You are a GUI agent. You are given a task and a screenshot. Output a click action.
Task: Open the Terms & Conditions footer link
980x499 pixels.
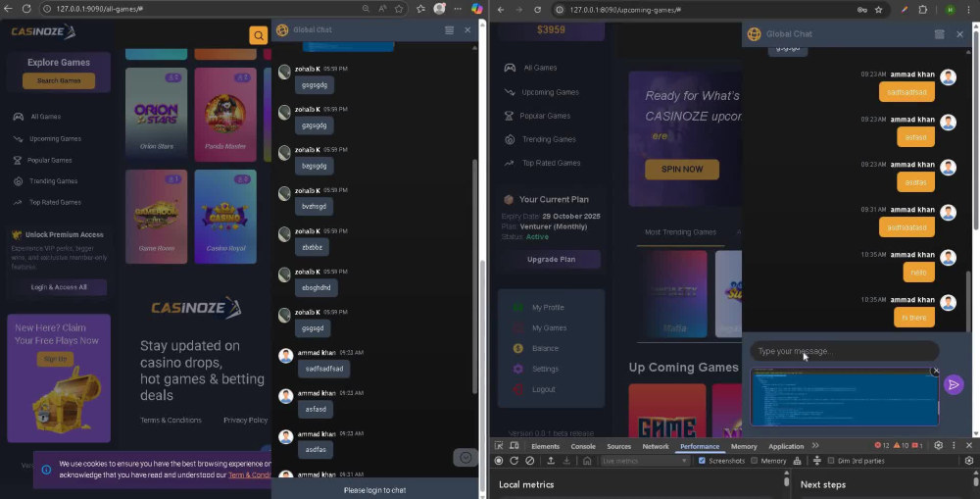(171, 421)
